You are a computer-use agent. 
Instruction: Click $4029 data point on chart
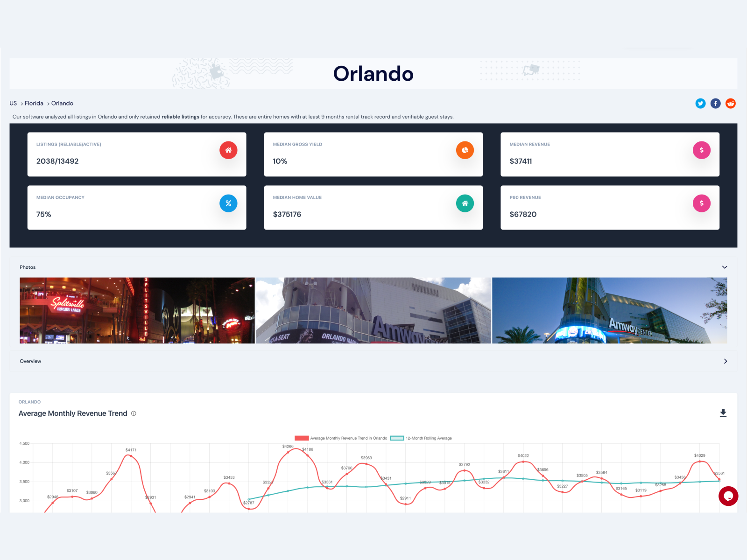[700, 461]
